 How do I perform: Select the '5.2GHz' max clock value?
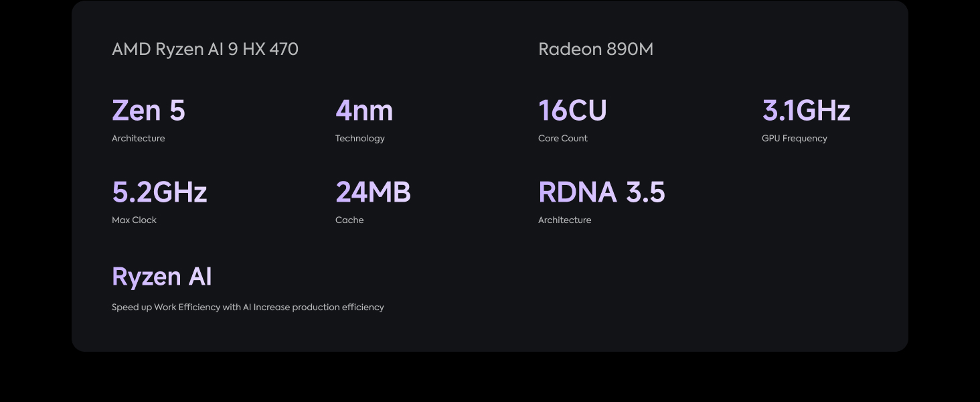point(159,192)
